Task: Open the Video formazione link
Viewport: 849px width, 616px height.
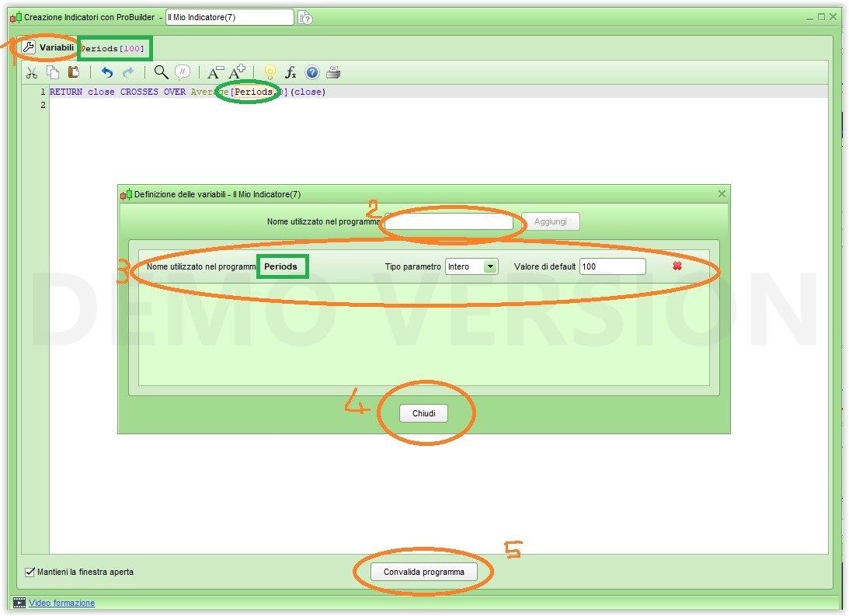Action: coord(61,603)
